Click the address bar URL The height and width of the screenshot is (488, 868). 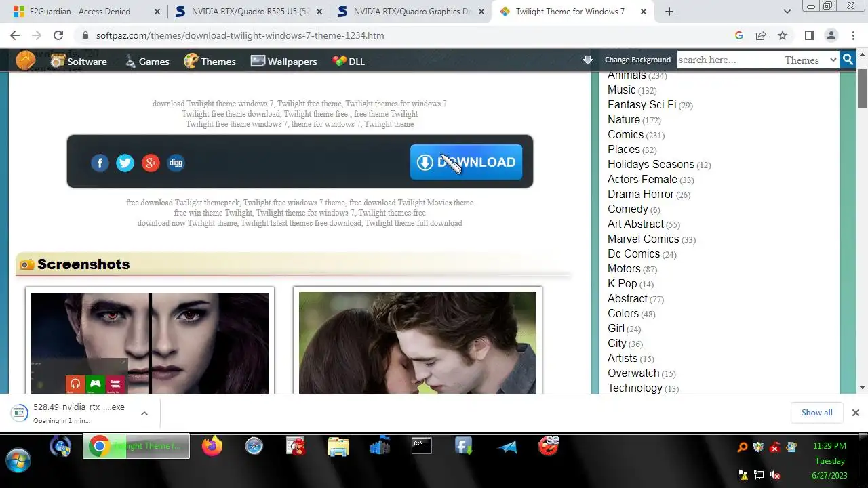tap(240, 35)
